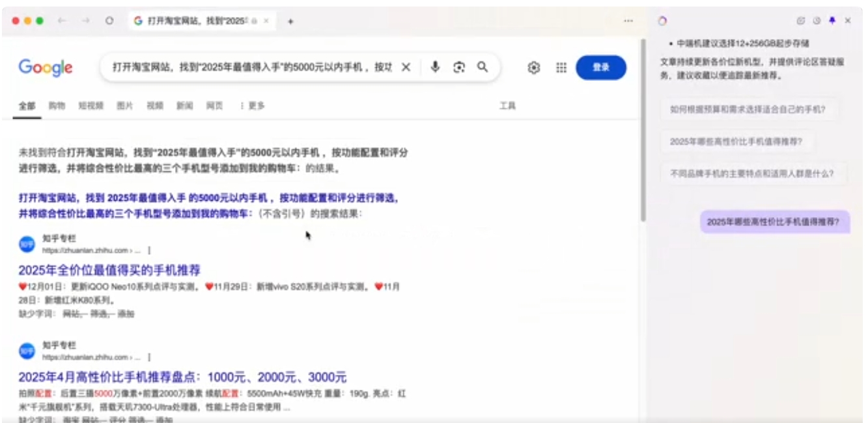Select suggestion 不同品牌手机的主要特点和适用人群是什么?
This screenshot has height=423, width=868.
click(752, 174)
